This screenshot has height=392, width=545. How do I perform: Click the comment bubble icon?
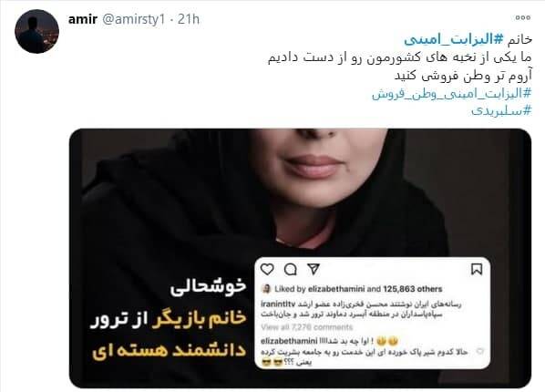tap(290, 269)
